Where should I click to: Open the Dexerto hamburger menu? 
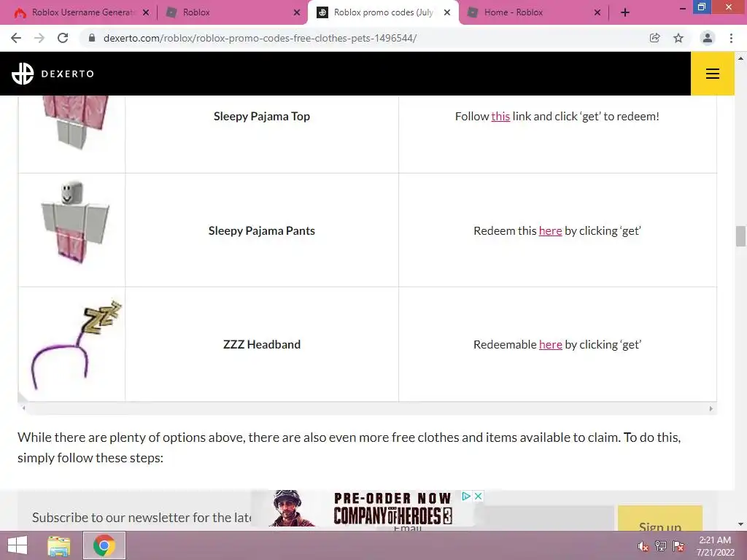pos(712,74)
